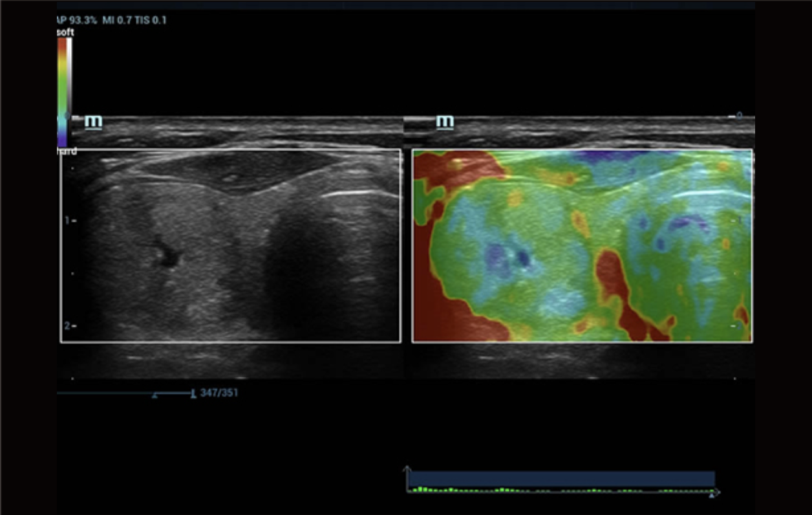Screen dimensions: 812x515
Task: Click the cine loop frame counter '347/351'
Action: pos(219,393)
